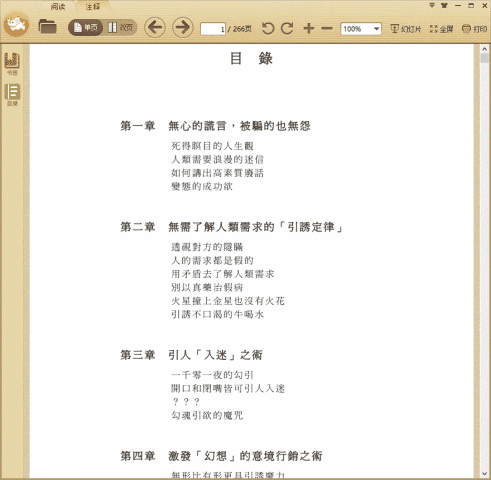Open file with the folder icon
The image size is (491, 480).
(x=47, y=27)
